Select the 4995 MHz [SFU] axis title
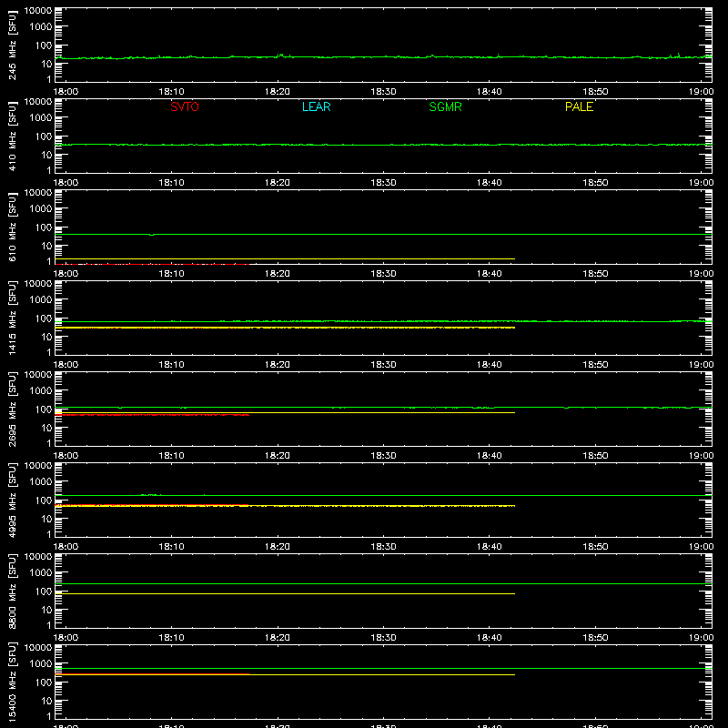This screenshot has height=728, width=728. click(x=12, y=500)
